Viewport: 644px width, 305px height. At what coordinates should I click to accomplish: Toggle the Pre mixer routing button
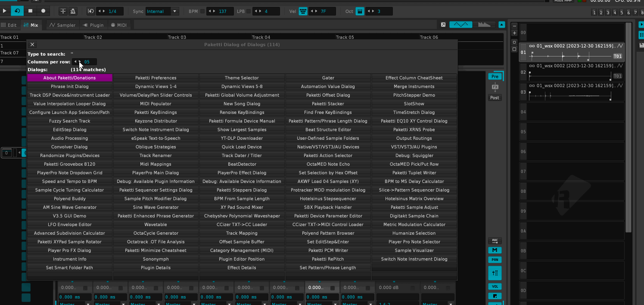[495, 76]
